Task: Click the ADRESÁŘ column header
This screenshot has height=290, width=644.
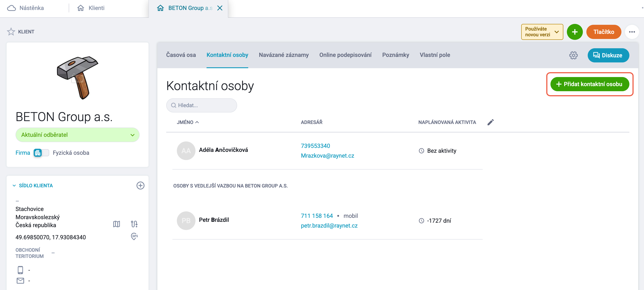Action: pyautogui.click(x=312, y=122)
